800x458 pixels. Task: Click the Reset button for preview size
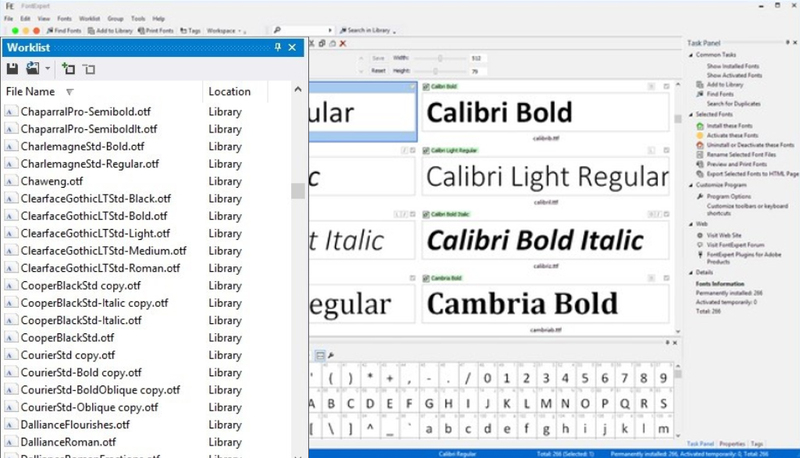pos(378,71)
